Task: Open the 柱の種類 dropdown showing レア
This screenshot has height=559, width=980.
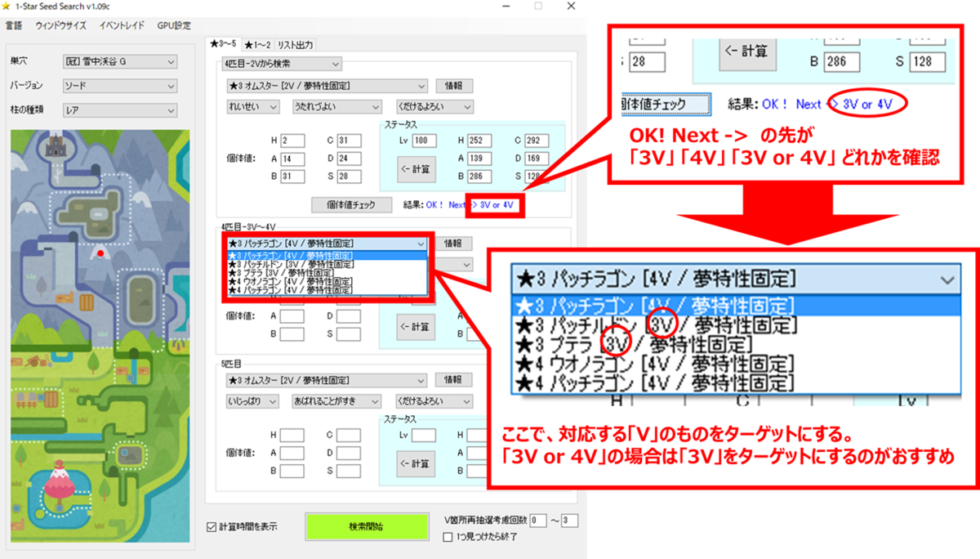Action: (x=119, y=110)
